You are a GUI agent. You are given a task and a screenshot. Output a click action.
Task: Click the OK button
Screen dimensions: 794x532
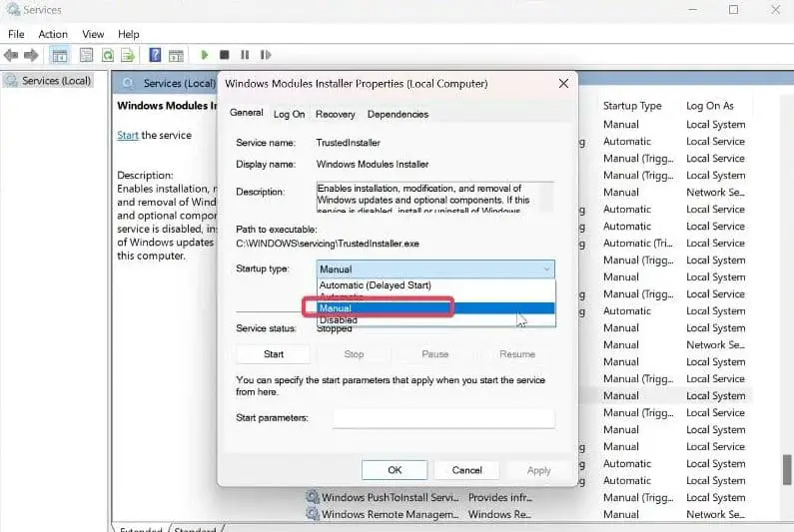[395, 470]
